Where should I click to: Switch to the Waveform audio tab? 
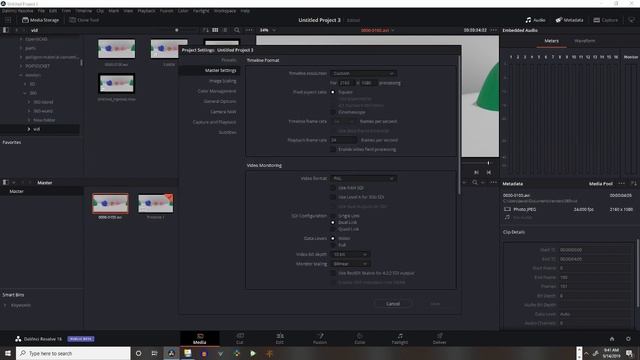click(584, 41)
